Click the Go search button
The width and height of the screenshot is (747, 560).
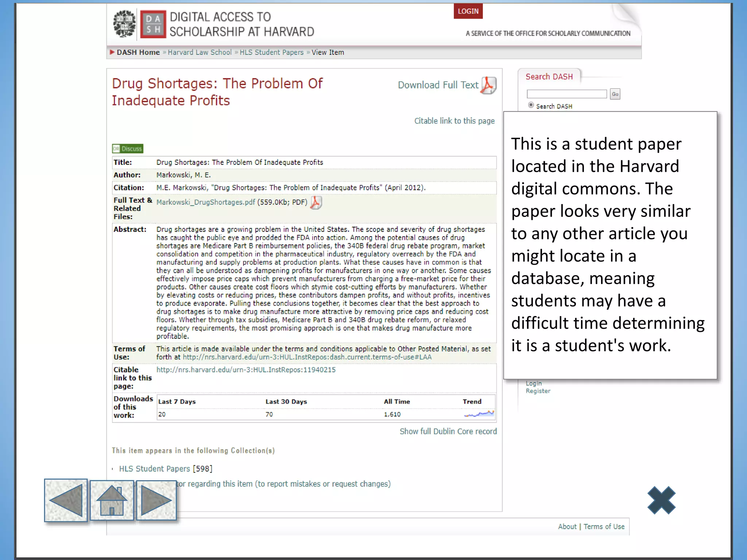click(x=615, y=94)
